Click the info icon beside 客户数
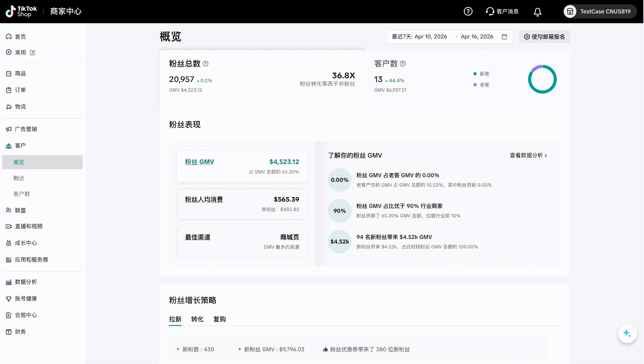 [403, 64]
